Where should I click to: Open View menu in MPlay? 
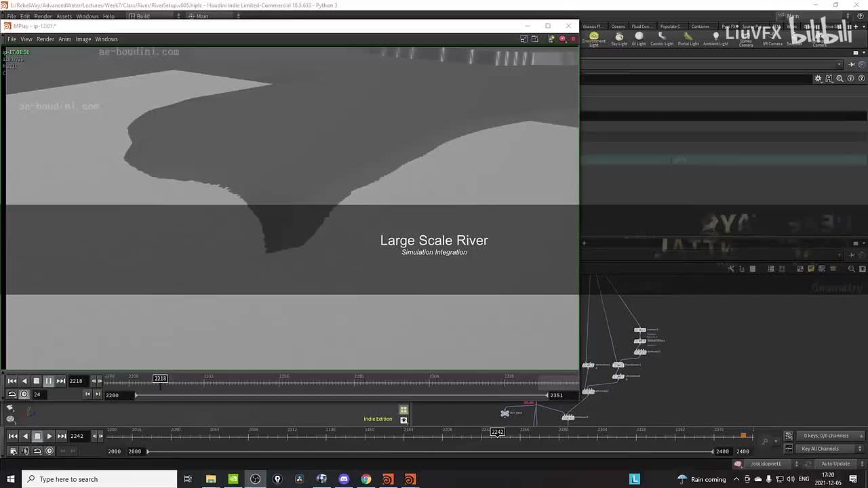[x=26, y=39]
